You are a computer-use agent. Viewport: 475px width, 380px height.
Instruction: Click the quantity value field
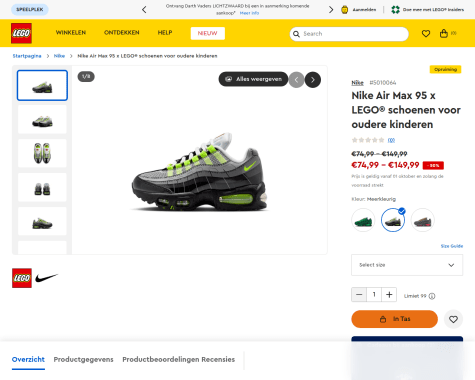click(374, 295)
